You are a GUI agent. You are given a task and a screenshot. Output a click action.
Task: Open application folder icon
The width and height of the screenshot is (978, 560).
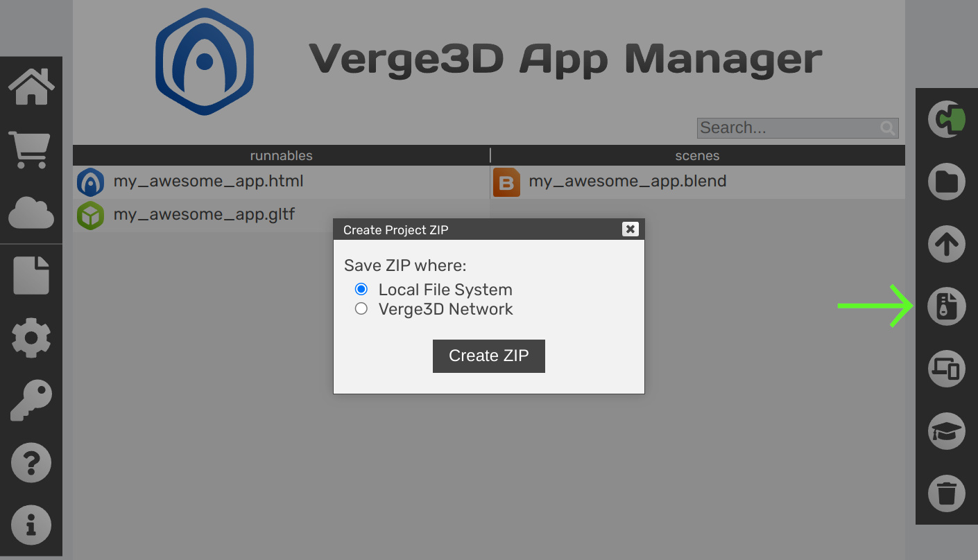click(947, 182)
